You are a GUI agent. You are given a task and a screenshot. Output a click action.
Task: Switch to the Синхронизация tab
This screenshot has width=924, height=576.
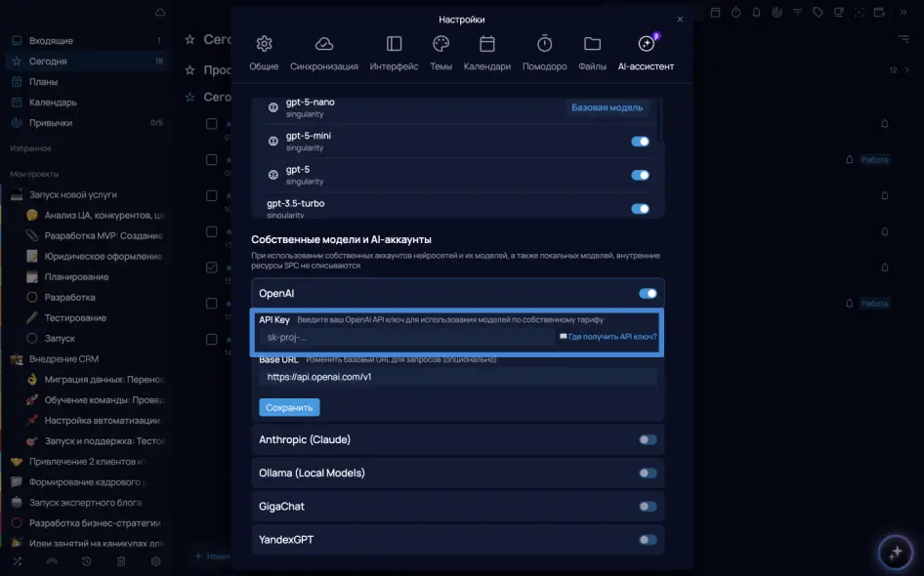tap(323, 53)
